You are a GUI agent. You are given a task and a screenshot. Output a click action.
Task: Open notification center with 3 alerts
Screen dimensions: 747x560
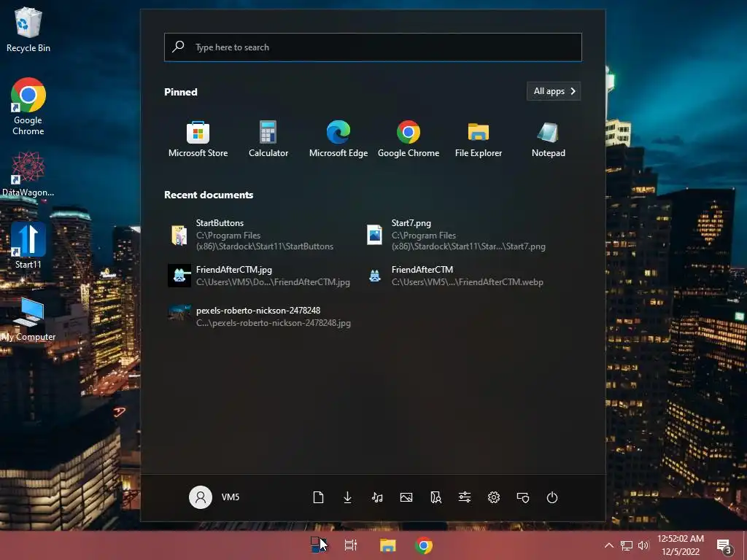(x=724, y=546)
